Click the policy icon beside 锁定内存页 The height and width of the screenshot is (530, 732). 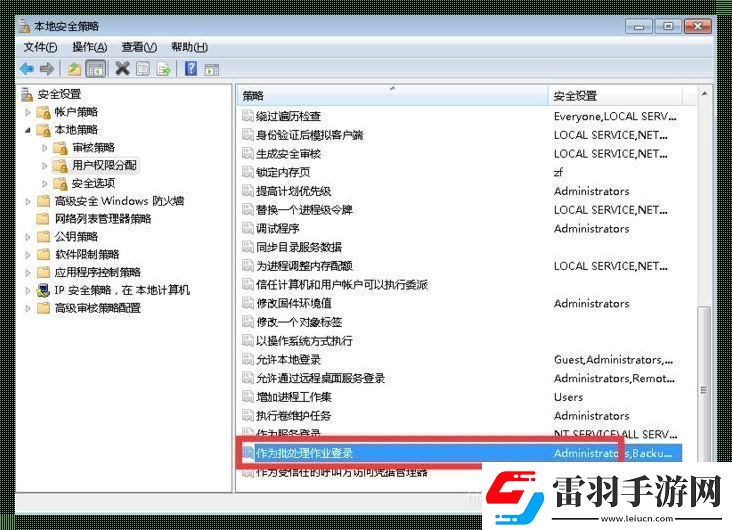click(247, 172)
